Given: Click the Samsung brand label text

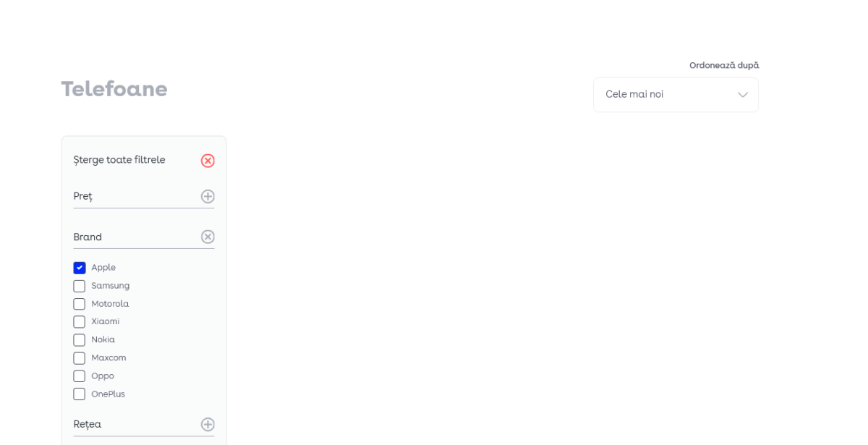Looking at the screenshot, I should click(x=111, y=286).
